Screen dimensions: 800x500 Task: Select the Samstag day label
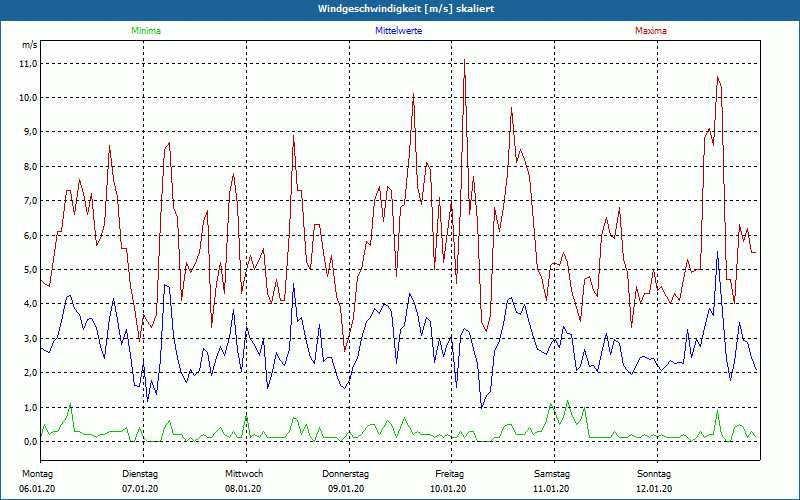coord(552,473)
